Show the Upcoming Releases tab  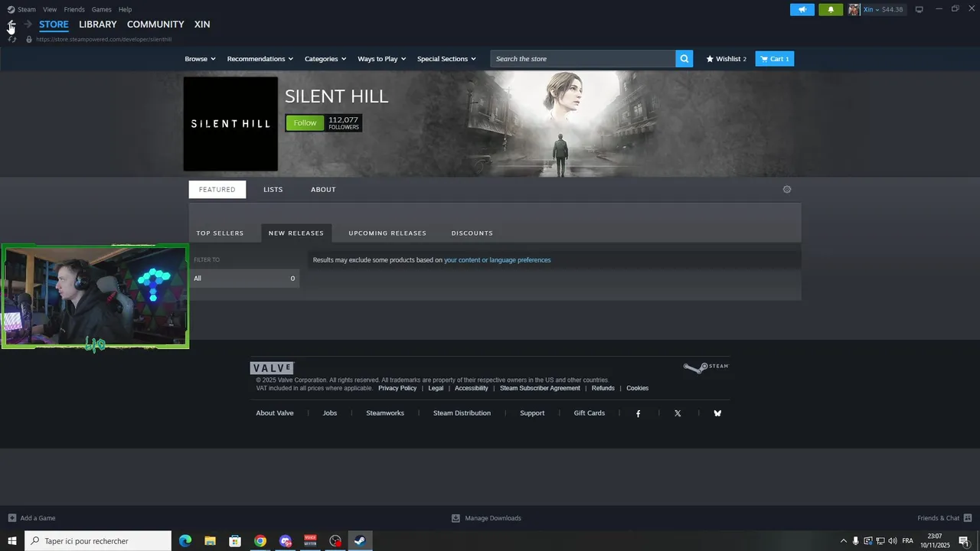(x=387, y=233)
